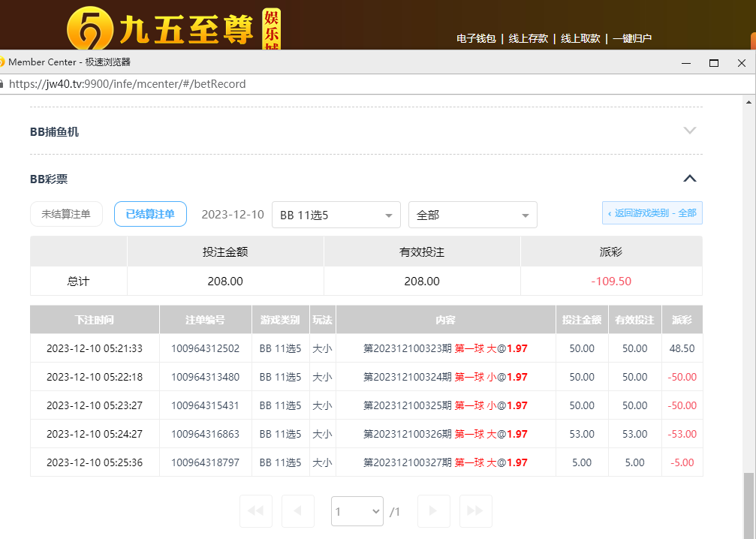Click the address bar URL

128,84
